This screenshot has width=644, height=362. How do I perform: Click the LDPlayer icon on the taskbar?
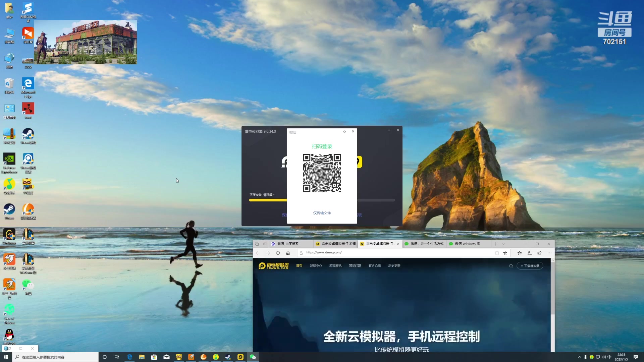pos(240,357)
